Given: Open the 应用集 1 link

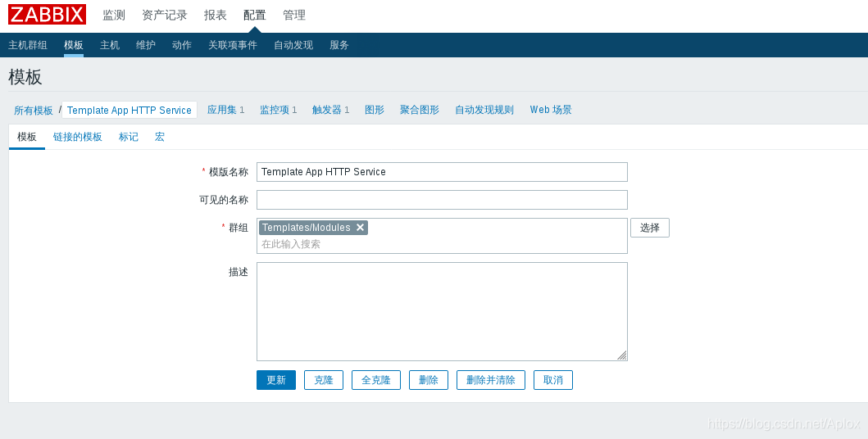Looking at the screenshot, I should tap(226, 110).
